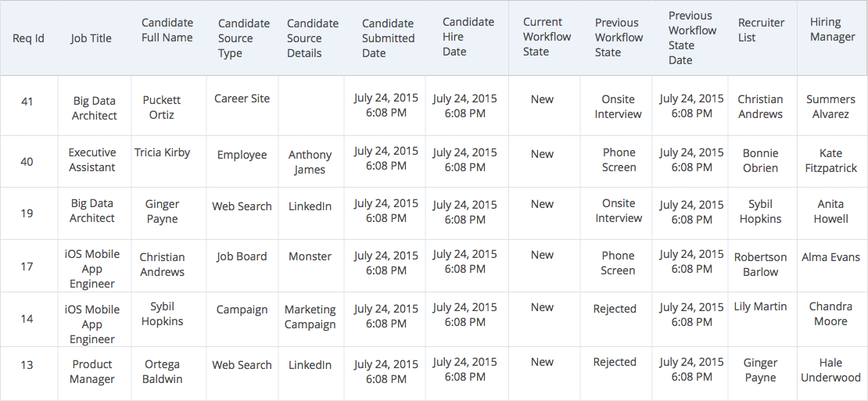Select Current Workflow State column header
Screen dimensions: 868x401
[x=547, y=37]
